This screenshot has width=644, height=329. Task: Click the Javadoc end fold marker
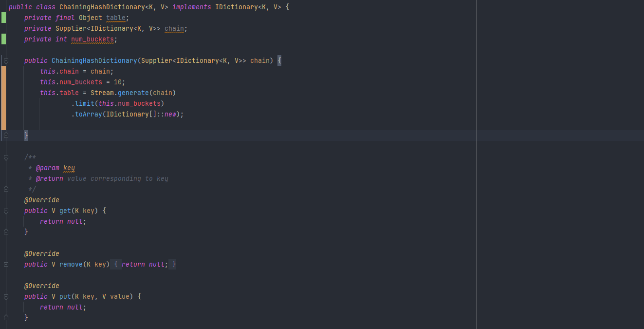[x=6, y=189]
